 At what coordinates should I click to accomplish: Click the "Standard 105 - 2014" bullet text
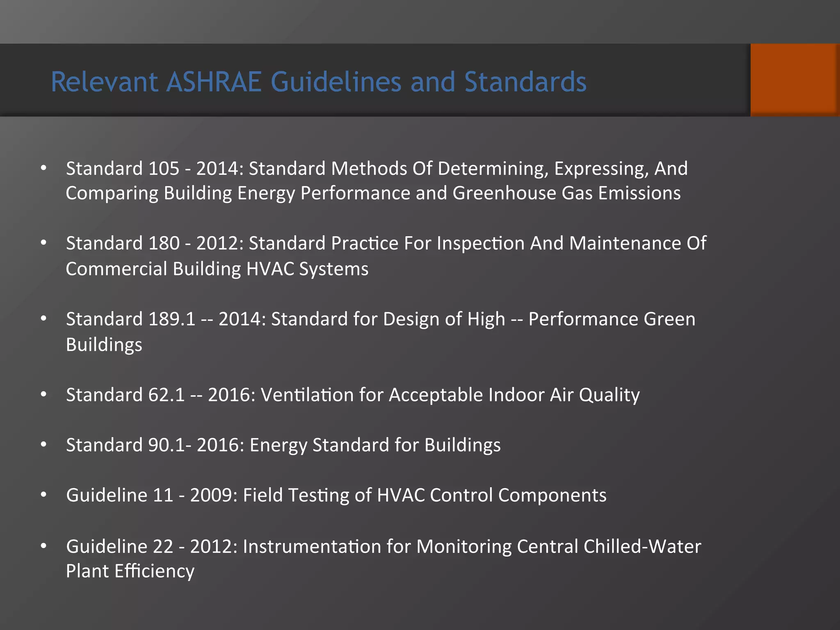377,169
